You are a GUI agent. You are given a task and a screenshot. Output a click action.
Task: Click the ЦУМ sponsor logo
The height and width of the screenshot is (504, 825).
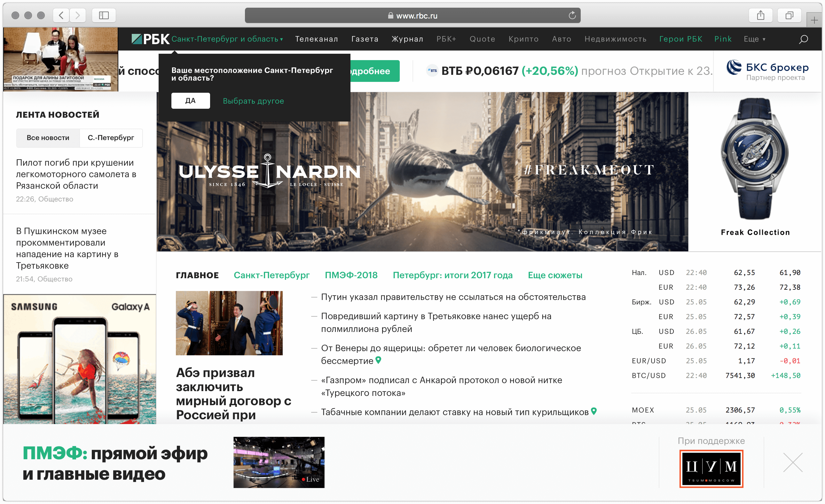pos(711,468)
